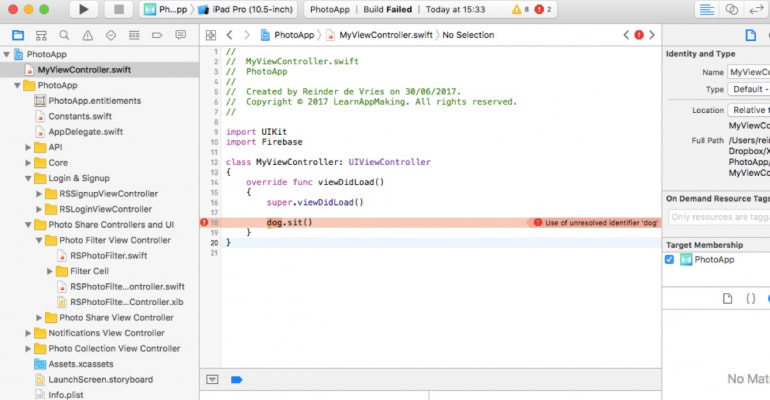Open LaunchScreen.storyboard file
Screen dimensions: 770x400
coord(100,379)
